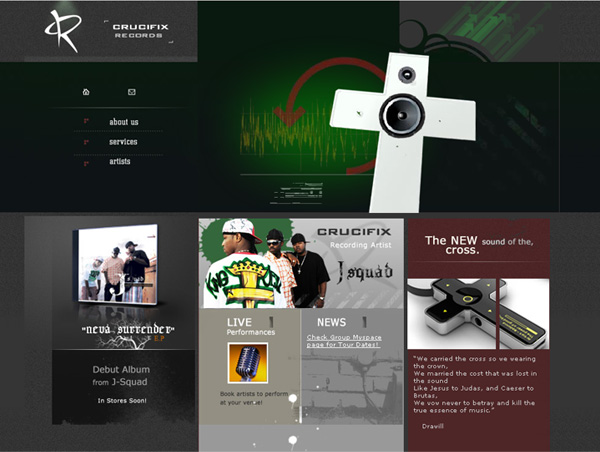The height and width of the screenshot is (452, 600).
Task: Click The NEW sound of the cross heading
Action: pyautogui.click(x=479, y=245)
